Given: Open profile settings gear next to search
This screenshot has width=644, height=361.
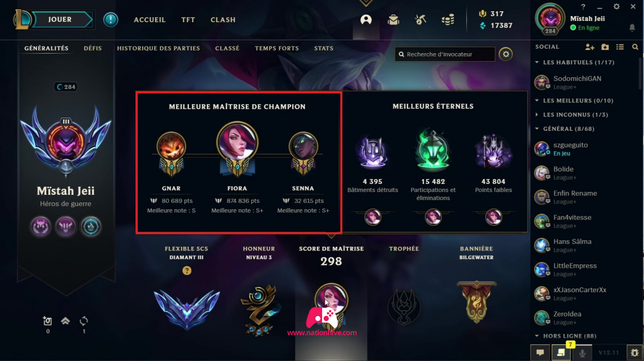Looking at the screenshot, I should click(506, 54).
